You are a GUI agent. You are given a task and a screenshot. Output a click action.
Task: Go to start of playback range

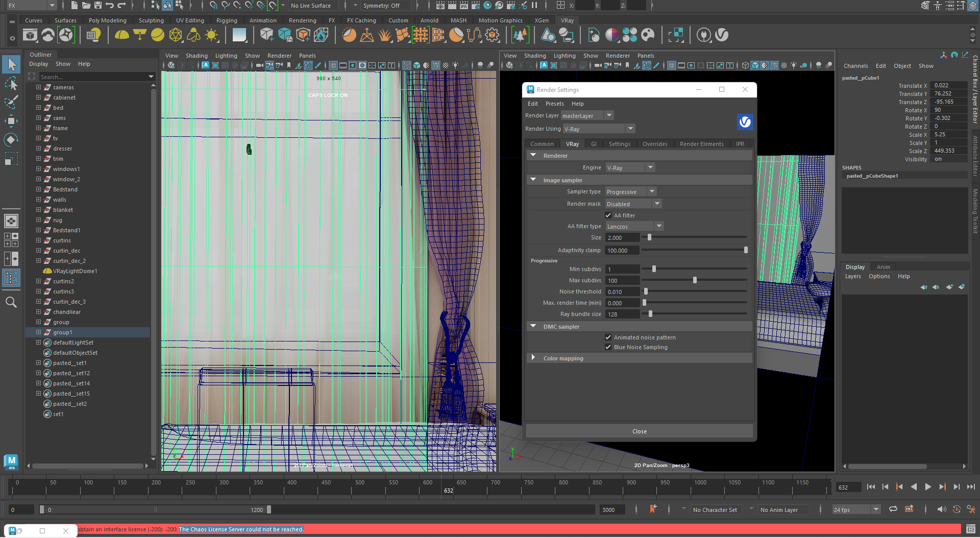click(871, 487)
